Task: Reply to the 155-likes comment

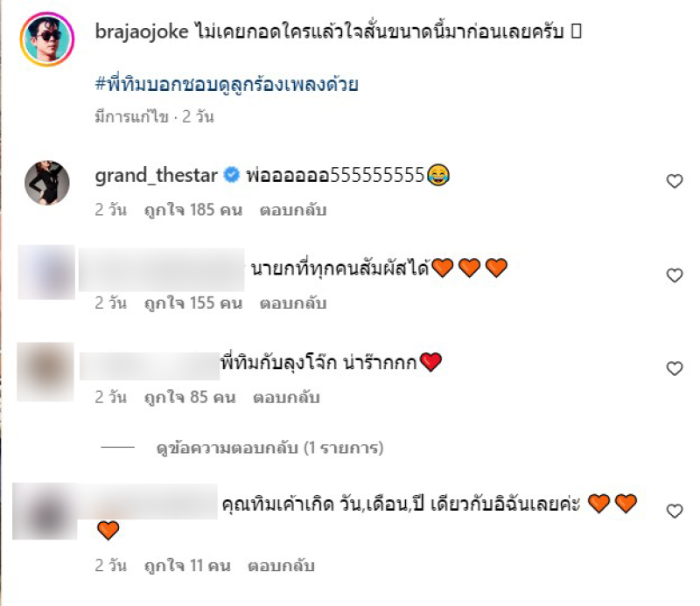Action: tap(293, 303)
